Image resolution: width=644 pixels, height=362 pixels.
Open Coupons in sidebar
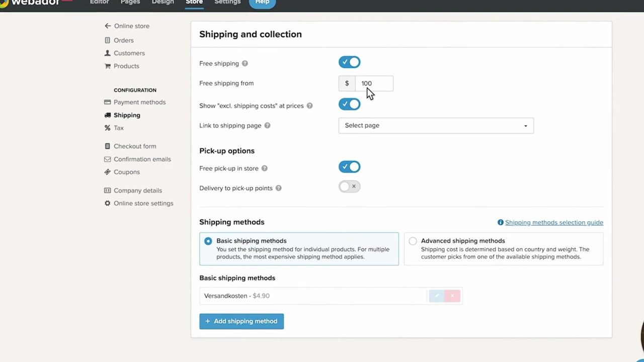[x=127, y=172]
